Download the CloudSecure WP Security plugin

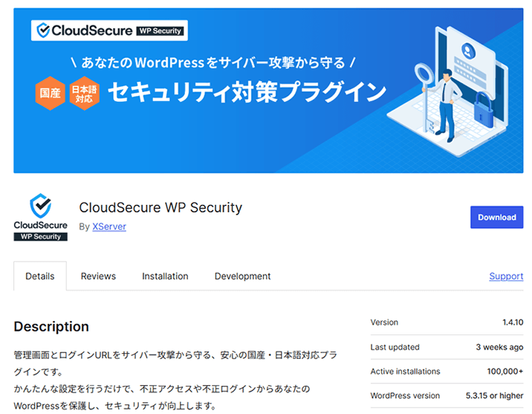point(497,217)
